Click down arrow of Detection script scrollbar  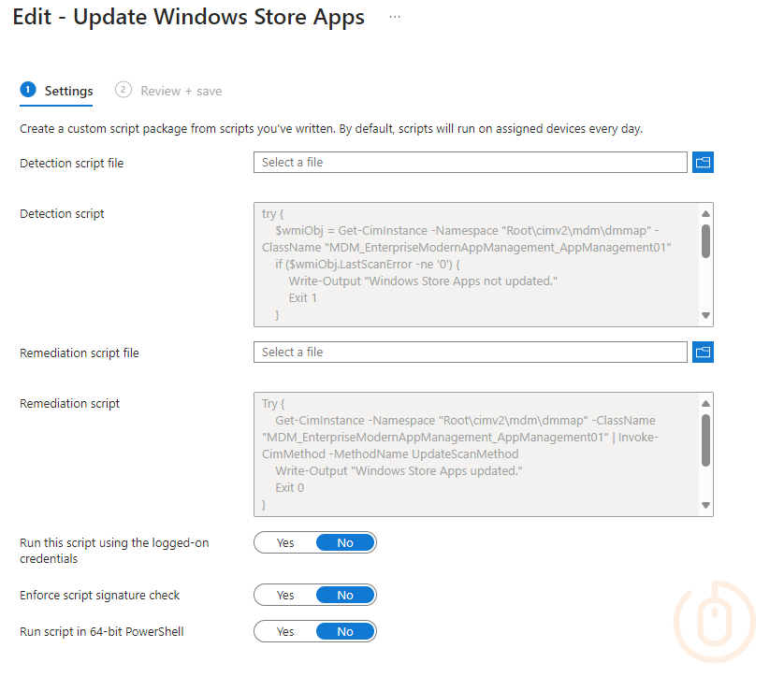tap(705, 316)
